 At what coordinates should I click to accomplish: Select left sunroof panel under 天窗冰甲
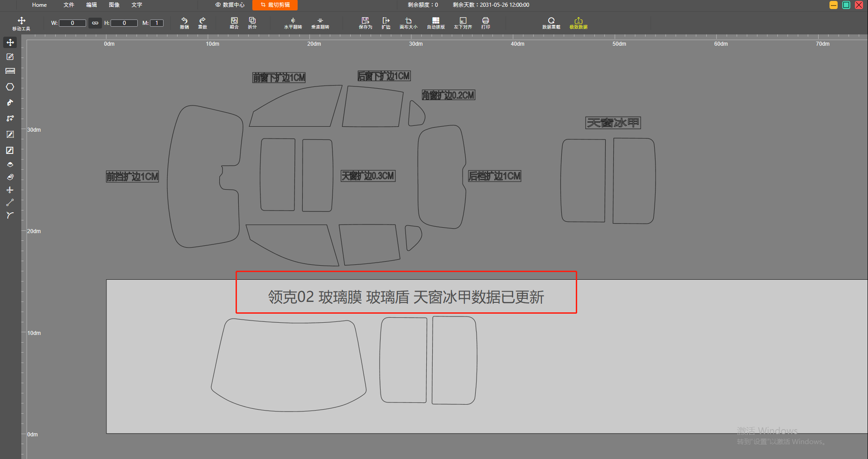click(x=583, y=180)
